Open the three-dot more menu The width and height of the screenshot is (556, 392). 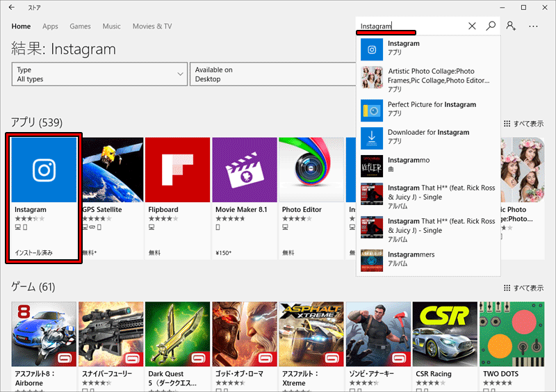pos(533,26)
